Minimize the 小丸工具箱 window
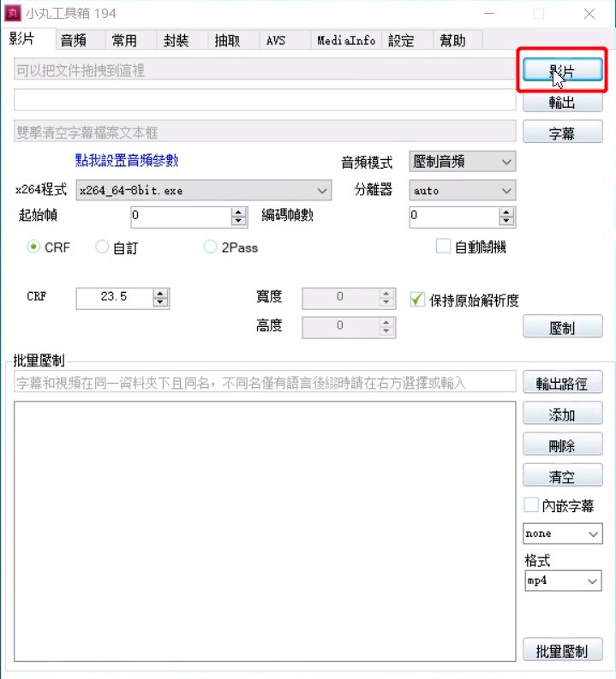 pyautogui.click(x=489, y=14)
